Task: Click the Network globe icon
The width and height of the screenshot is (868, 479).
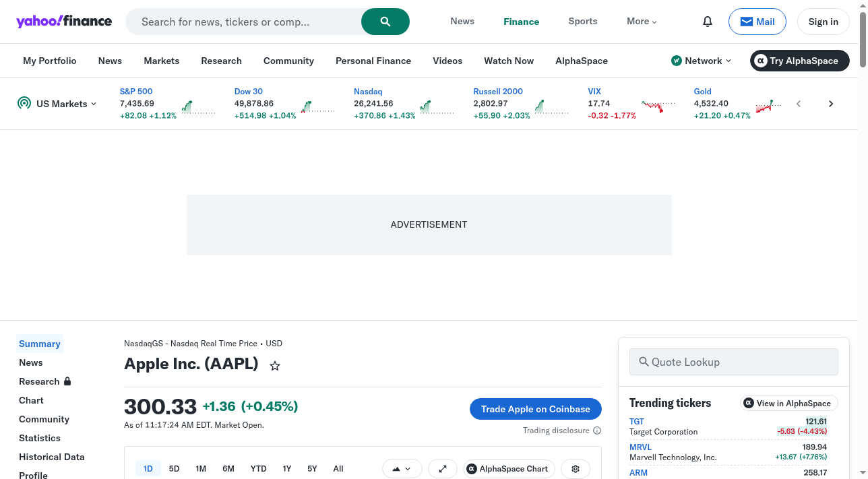Action: click(677, 61)
